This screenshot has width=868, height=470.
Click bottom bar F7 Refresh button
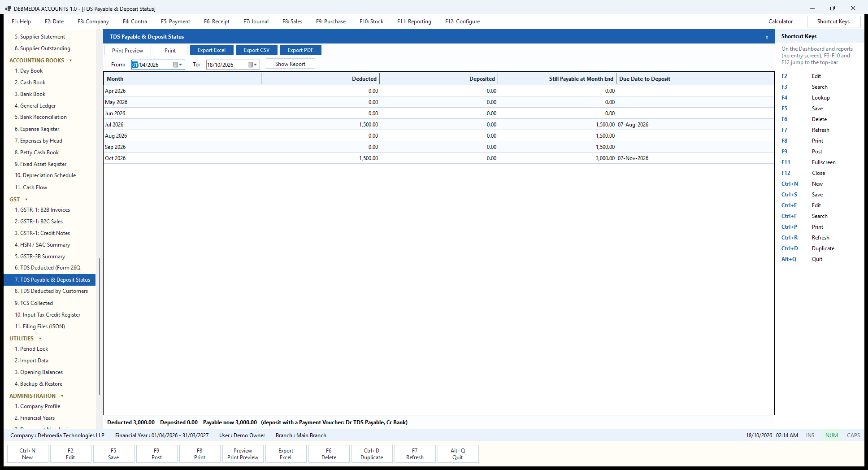coord(415,454)
